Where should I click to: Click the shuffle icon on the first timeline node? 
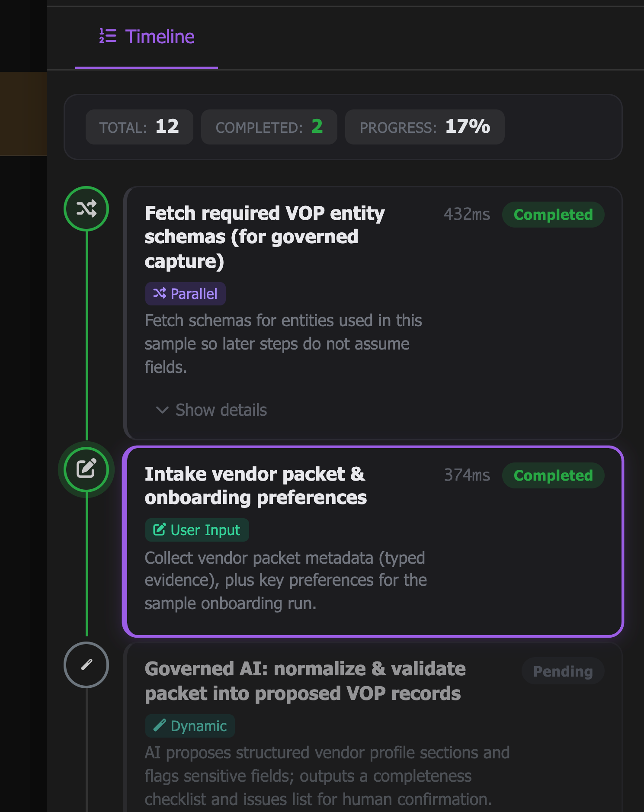tap(86, 208)
